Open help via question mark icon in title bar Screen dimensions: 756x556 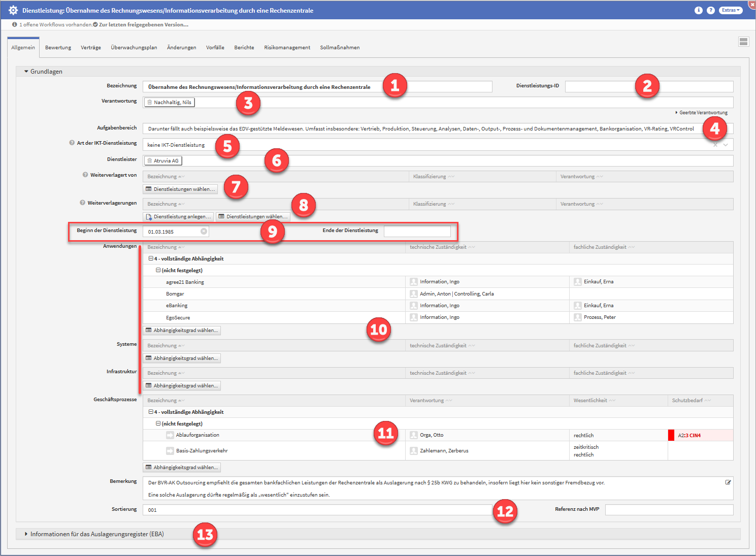(711, 10)
